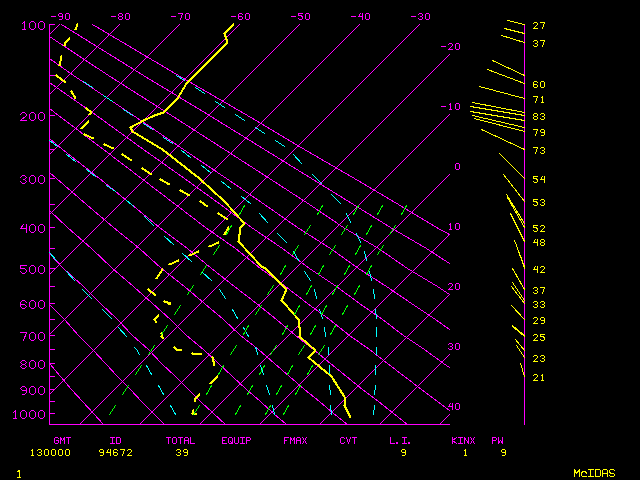The width and height of the screenshot is (640, 480).
Task: Click the 500 pressure level label
Action: [31, 269]
